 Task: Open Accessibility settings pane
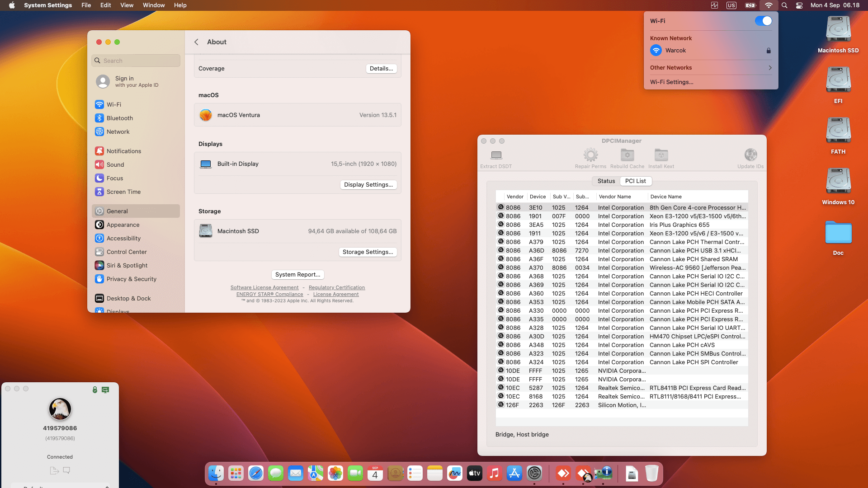click(136, 238)
